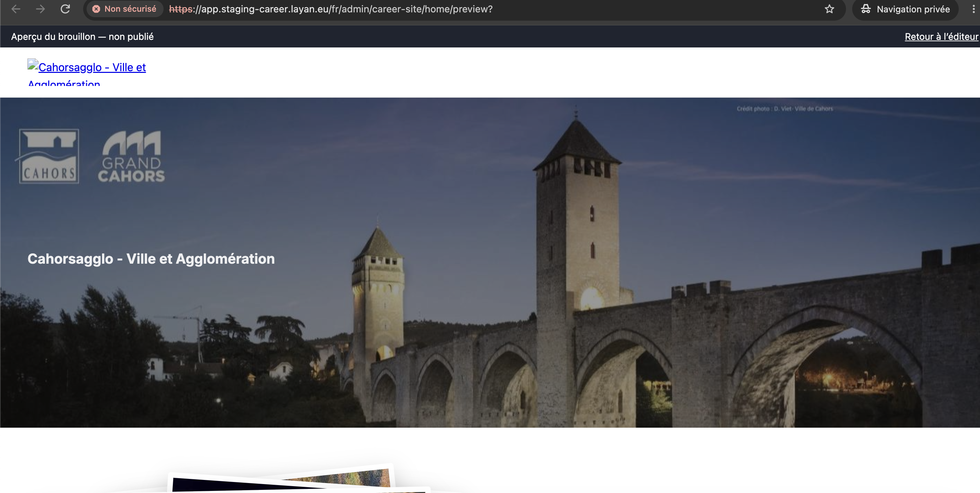
Task: Follow the 'Retour à l'éditeur' link
Action: point(941,36)
